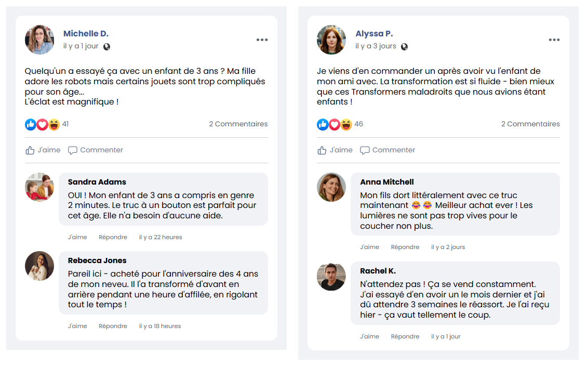The height and width of the screenshot is (365, 588).
Task: Click Répondre under Anna Mitchell's comment
Action: (x=405, y=247)
